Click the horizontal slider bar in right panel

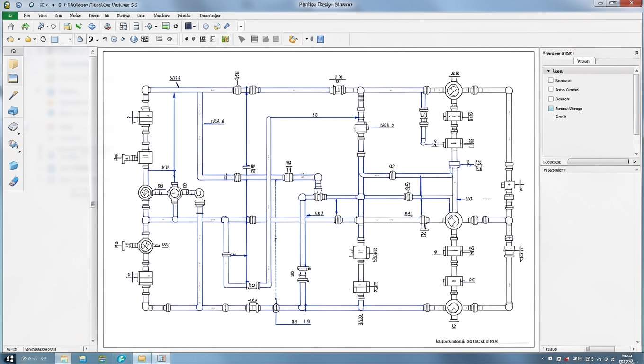click(599, 162)
